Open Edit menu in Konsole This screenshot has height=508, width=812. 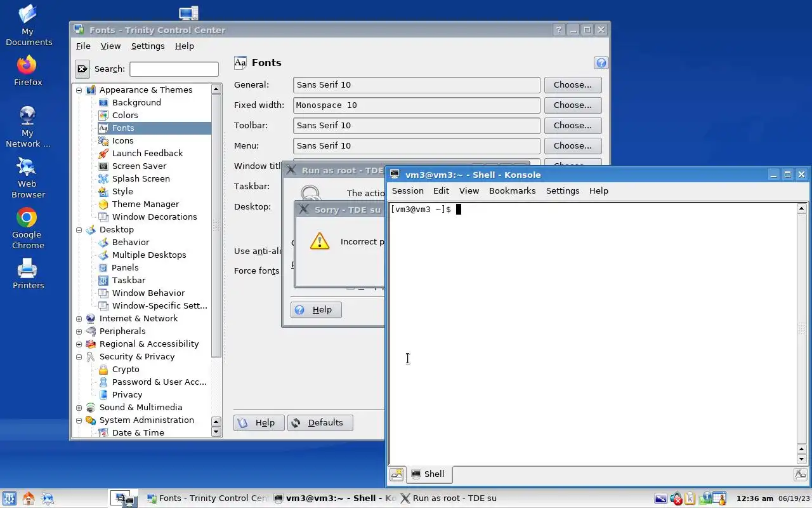[441, 190]
